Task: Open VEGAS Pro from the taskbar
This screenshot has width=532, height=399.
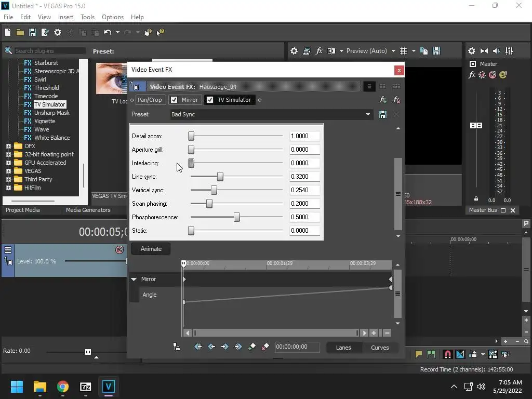Action: point(109,387)
